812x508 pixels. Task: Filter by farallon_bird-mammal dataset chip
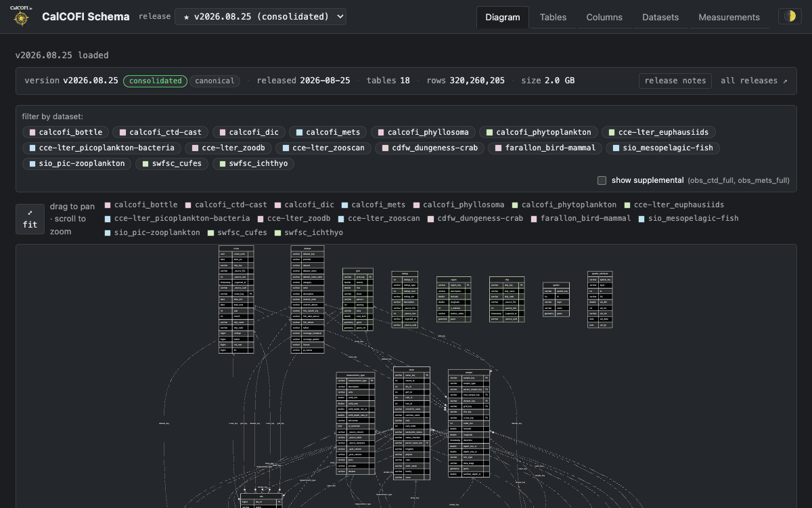coord(544,148)
